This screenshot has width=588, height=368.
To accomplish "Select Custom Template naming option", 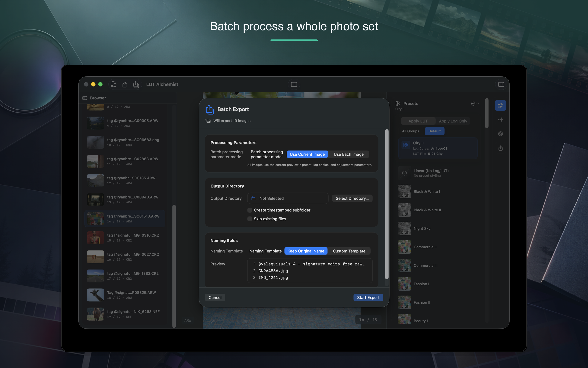I will click(x=349, y=251).
